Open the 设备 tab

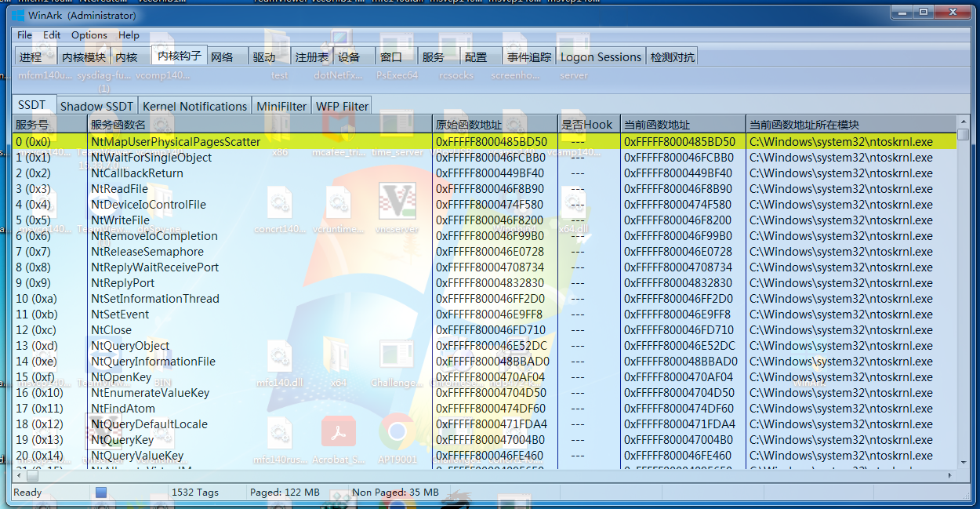(x=354, y=56)
